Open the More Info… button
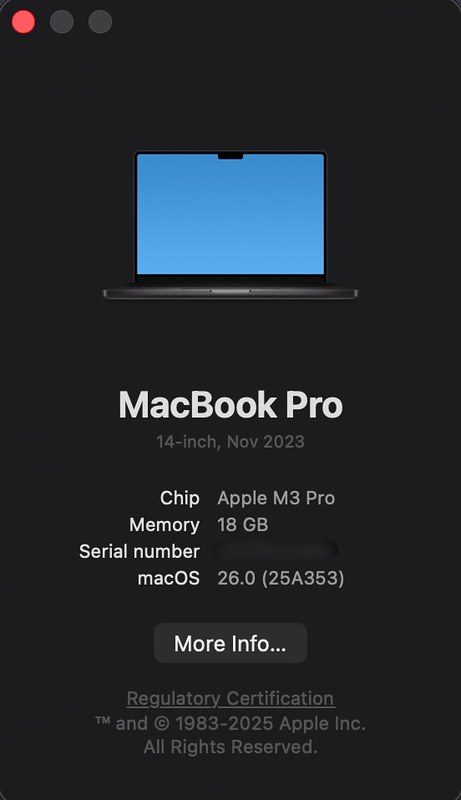461x800 pixels. (230, 643)
